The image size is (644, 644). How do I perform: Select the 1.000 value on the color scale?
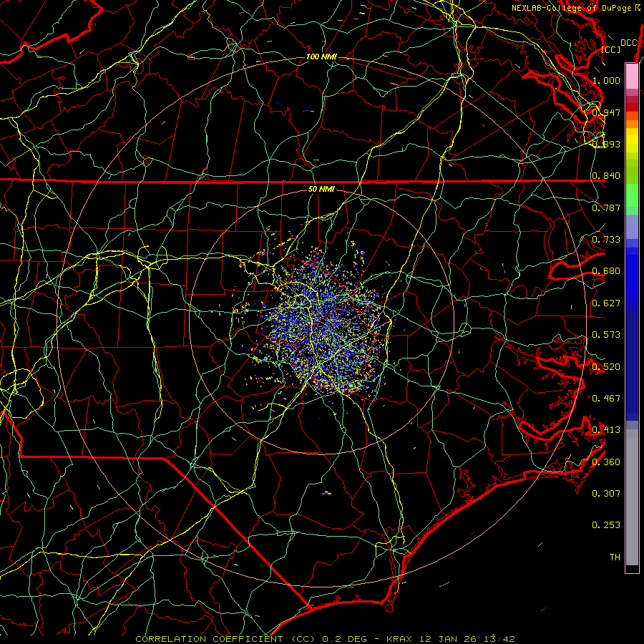[606, 80]
